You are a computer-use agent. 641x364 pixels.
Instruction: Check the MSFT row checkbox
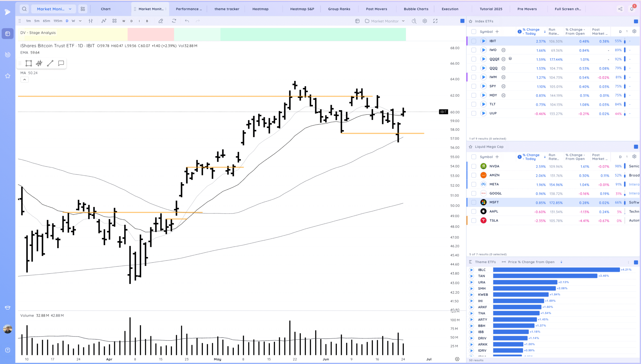pyautogui.click(x=474, y=202)
